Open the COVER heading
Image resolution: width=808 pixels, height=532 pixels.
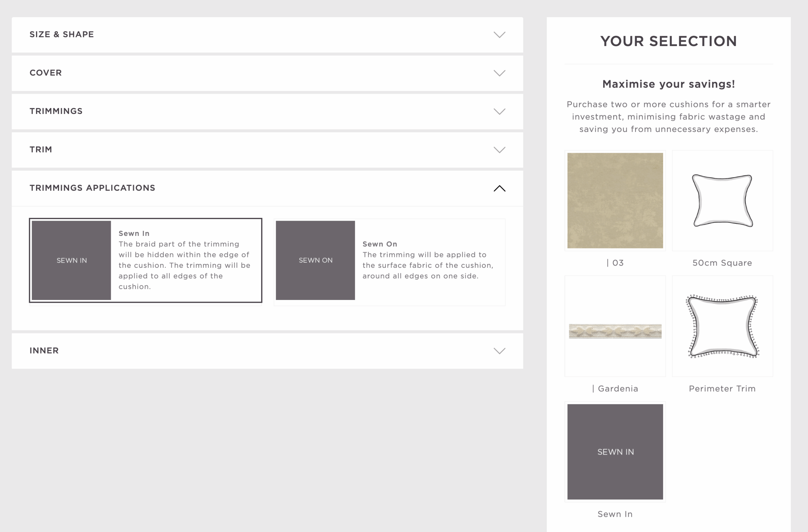point(46,73)
